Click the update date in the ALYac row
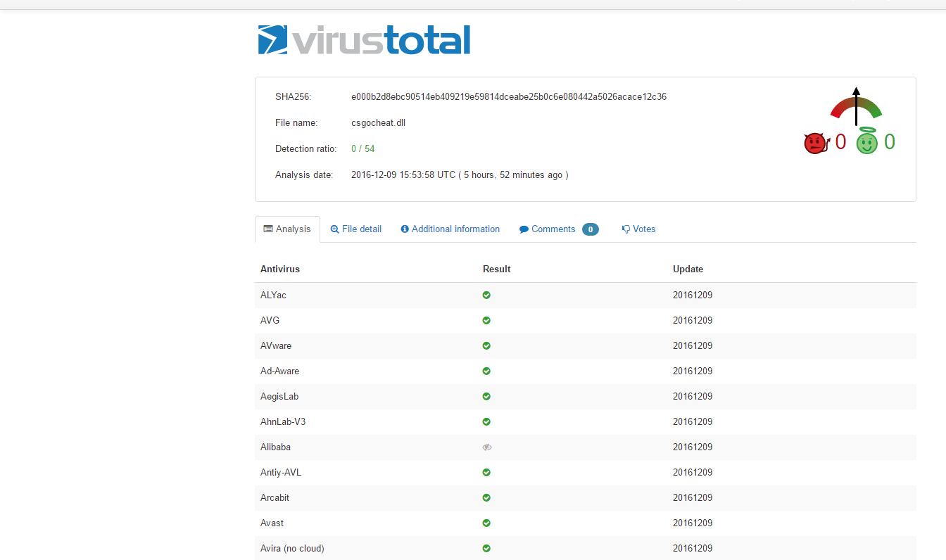The width and height of the screenshot is (946, 560). point(693,295)
